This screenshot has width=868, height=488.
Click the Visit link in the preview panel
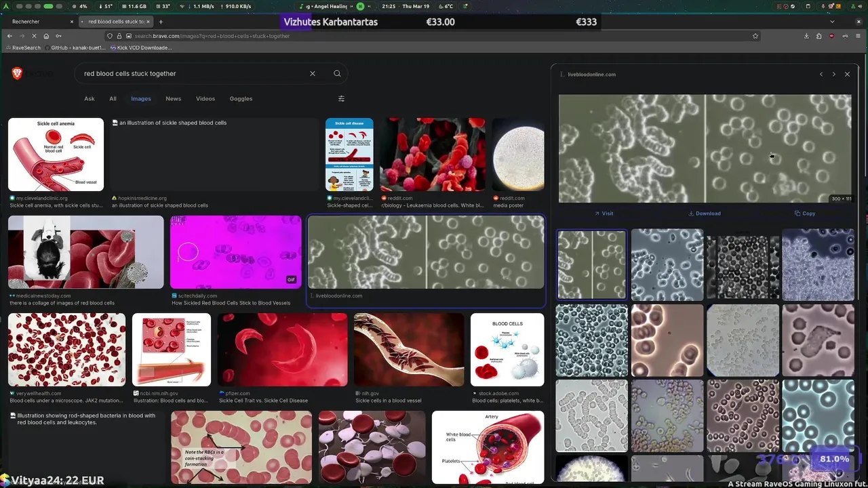tap(604, 213)
